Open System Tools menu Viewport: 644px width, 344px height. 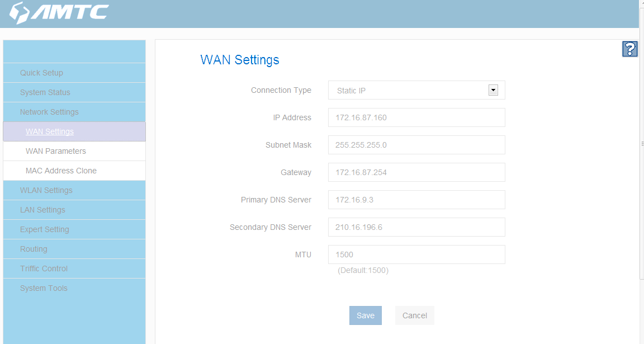click(x=74, y=288)
